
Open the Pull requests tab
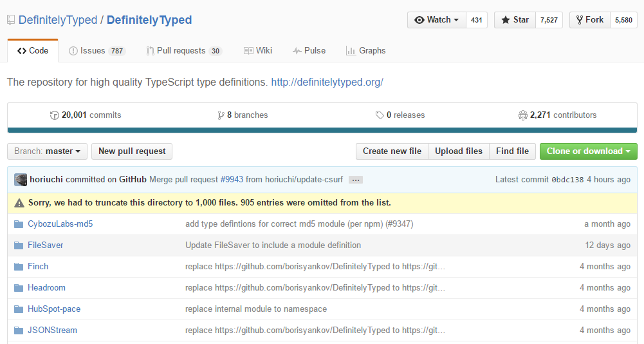[x=184, y=51]
